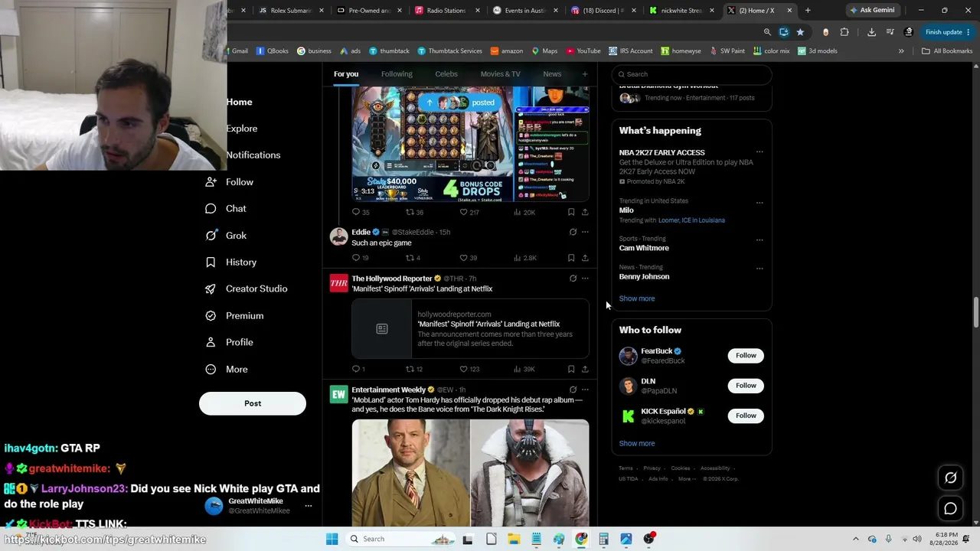Open Chrome extensions puzzle icon
980x551 pixels.
click(x=844, y=32)
